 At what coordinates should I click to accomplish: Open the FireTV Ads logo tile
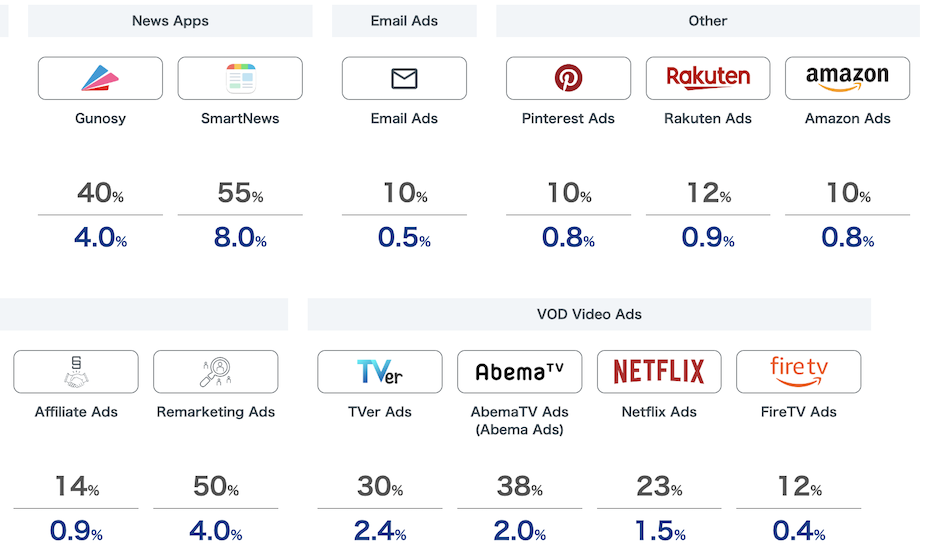pyautogui.click(x=798, y=372)
